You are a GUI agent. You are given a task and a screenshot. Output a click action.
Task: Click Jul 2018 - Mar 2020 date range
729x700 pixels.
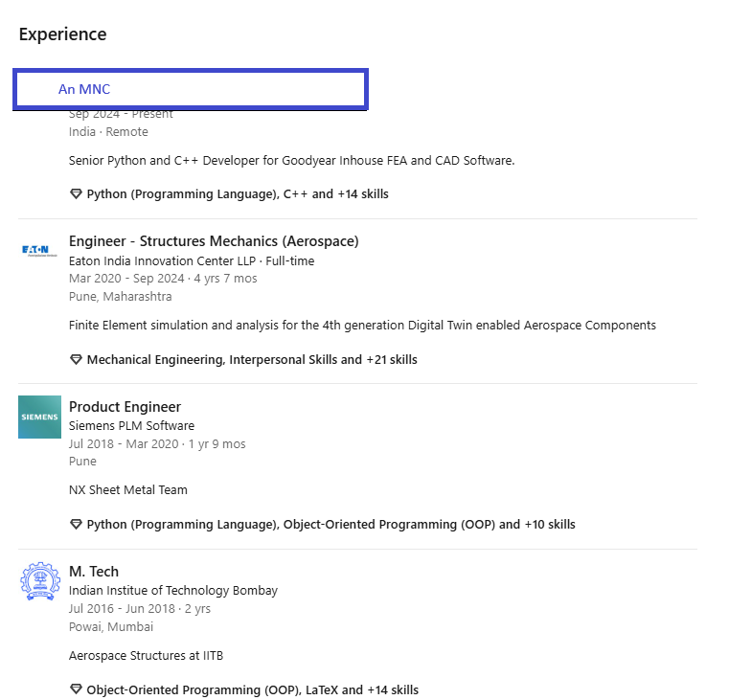click(124, 444)
